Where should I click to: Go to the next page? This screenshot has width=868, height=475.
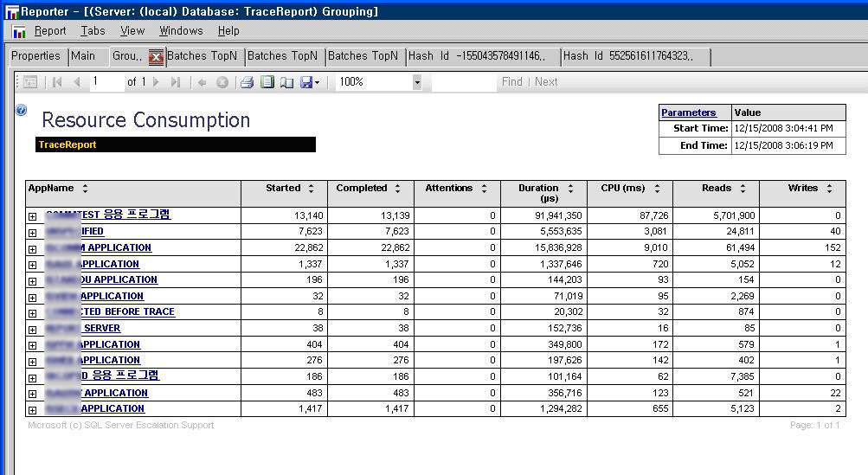(x=156, y=82)
